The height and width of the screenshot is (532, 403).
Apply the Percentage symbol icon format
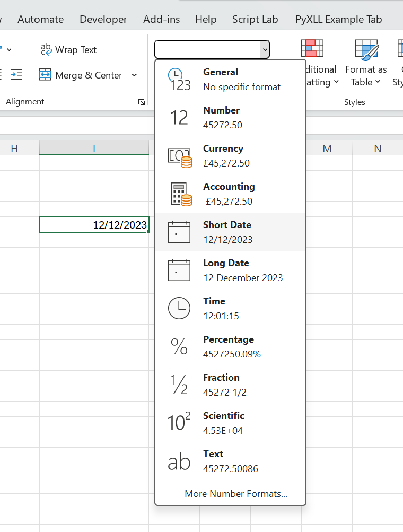click(x=179, y=346)
